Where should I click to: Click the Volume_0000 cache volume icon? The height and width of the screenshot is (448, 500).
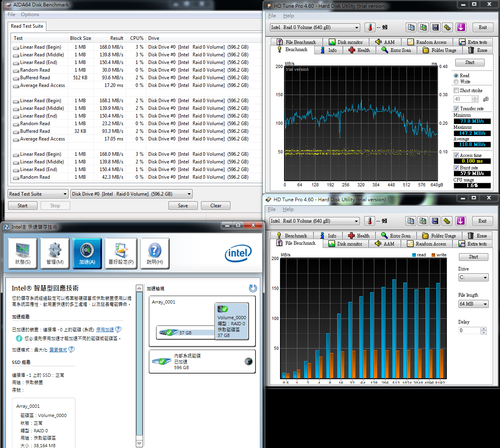tap(223, 309)
